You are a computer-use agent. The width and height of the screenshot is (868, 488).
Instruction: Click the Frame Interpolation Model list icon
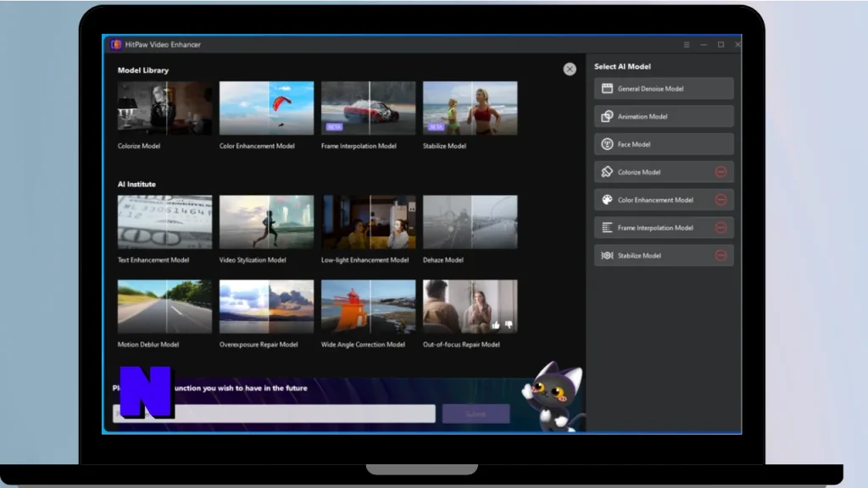coord(607,227)
